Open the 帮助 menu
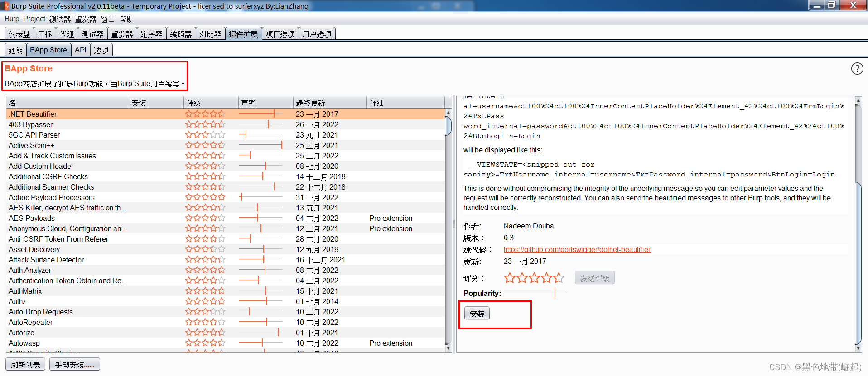This screenshot has height=376, width=868. 126,19
